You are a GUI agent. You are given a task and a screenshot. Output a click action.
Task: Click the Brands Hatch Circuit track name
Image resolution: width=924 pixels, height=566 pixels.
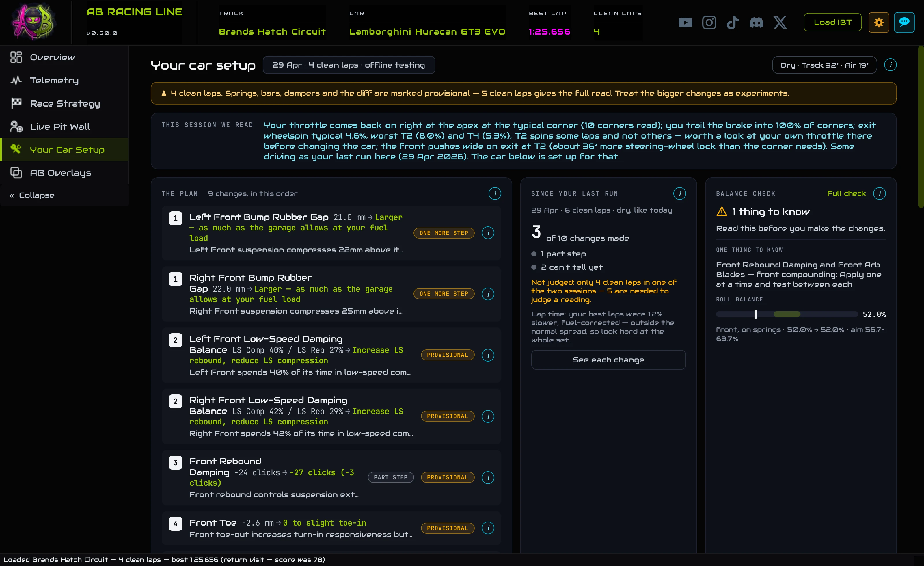(272, 32)
